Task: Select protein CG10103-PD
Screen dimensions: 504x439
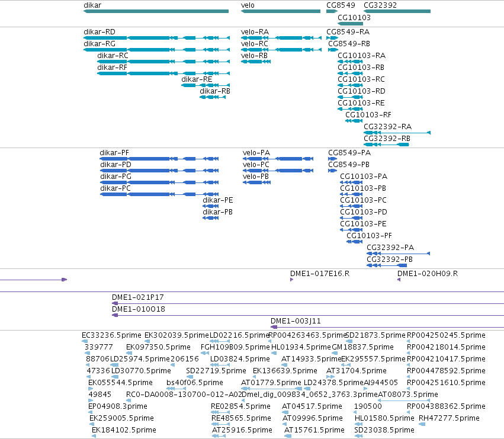Action: click(x=351, y=218)
